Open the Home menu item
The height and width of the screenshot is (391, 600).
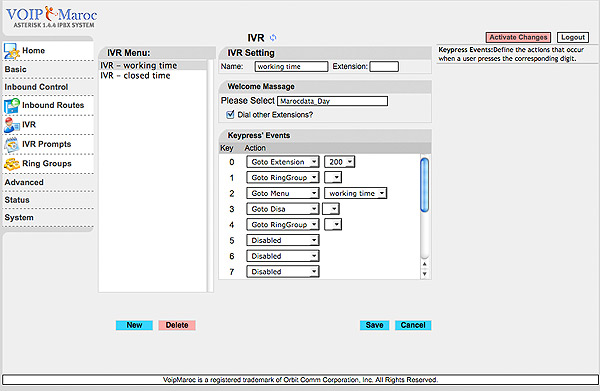pyautogui.click(x=33, y=51)
